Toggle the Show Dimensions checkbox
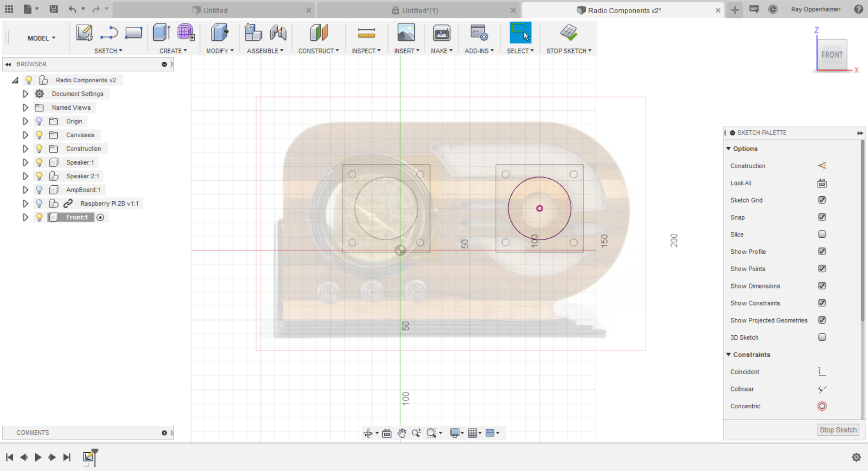Screen dimensions: 868x471 click(x=822, y=286)
